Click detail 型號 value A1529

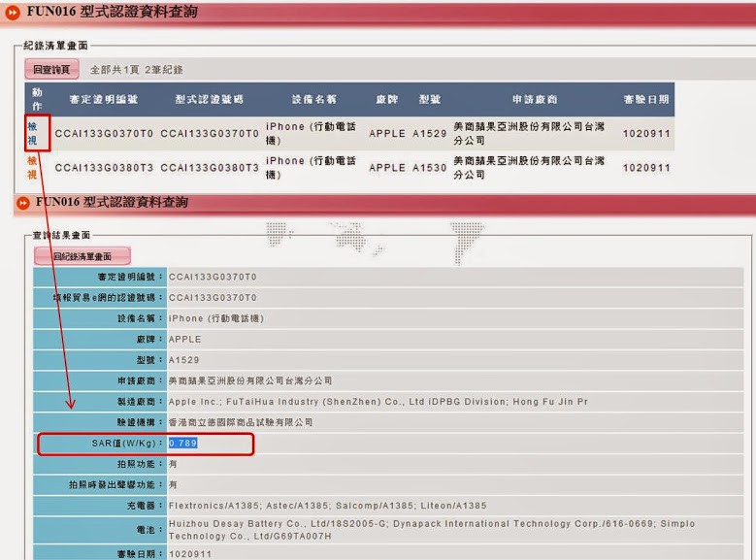(183, 360)
